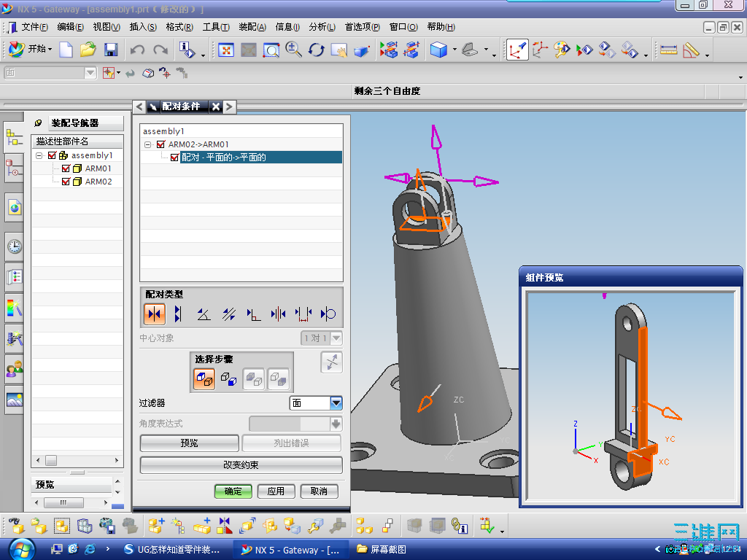
Task: Toggle the ARM02 component checkbox
Action: 66,182
